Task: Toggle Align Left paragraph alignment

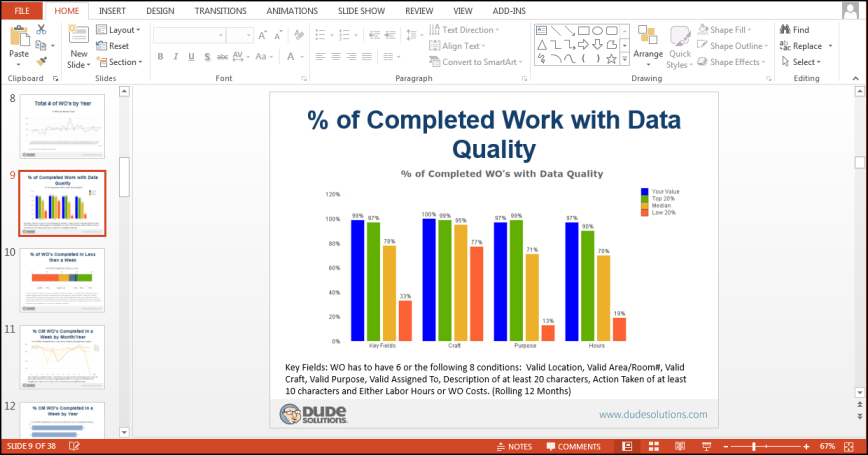Action: [x=321, y=56]
